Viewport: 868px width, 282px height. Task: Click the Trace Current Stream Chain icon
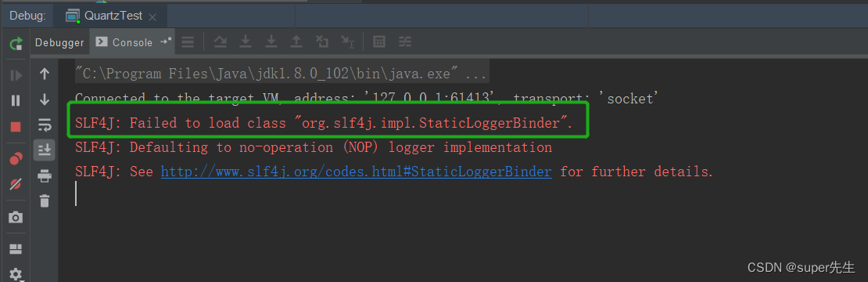tap(406, 42)
